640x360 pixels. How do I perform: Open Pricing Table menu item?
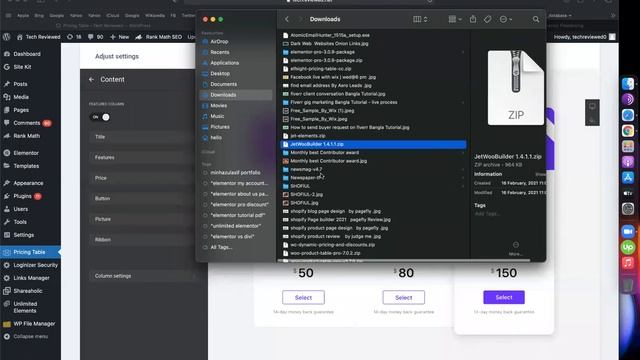[30, 252]
